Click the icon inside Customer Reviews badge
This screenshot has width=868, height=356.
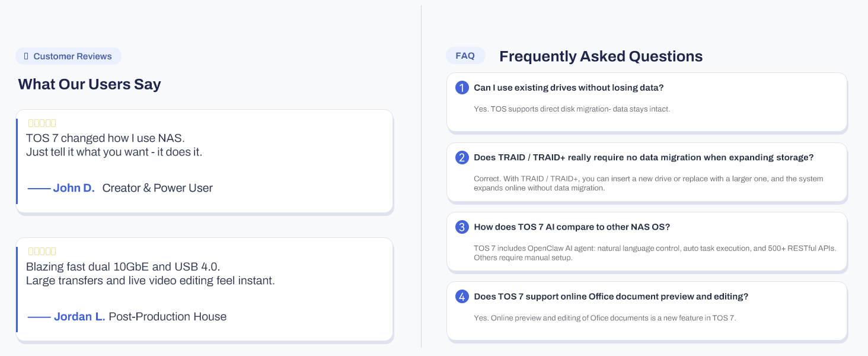click(x=26, y=56)
